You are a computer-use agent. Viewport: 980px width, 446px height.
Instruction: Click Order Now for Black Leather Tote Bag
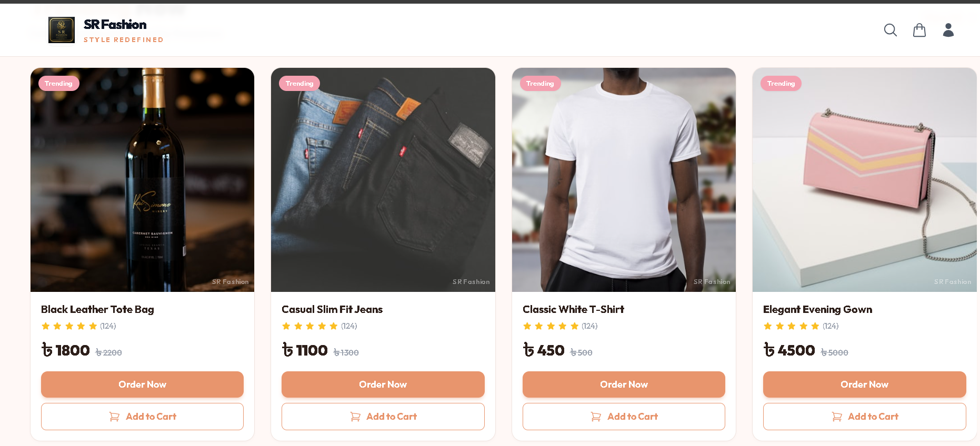pos(142,384)
